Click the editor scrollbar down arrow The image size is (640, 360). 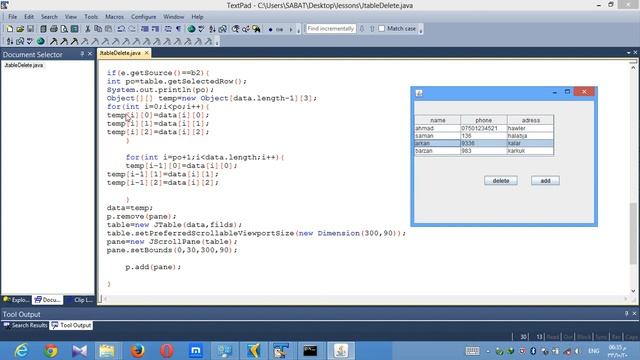[633, 291]
